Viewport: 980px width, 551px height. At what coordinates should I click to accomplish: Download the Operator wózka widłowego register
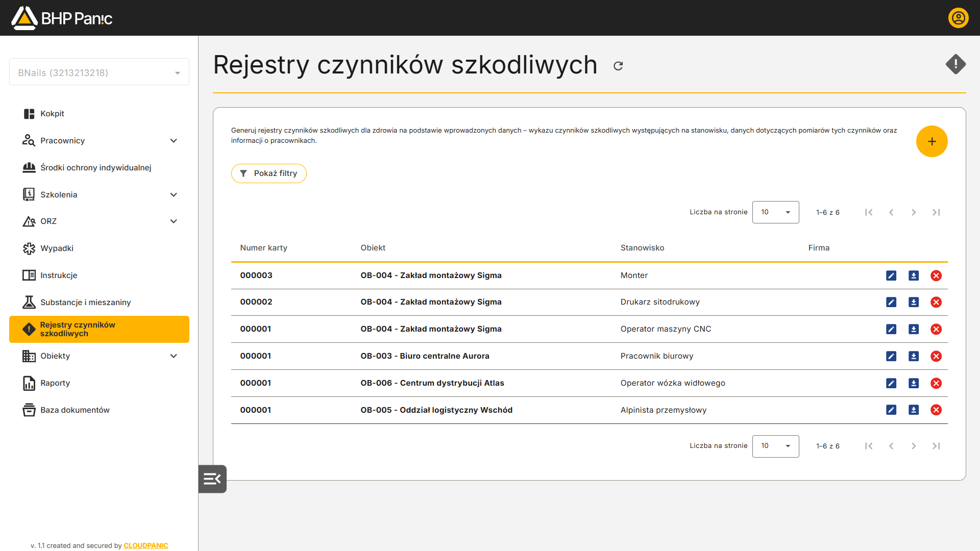(x=914, y=383)
